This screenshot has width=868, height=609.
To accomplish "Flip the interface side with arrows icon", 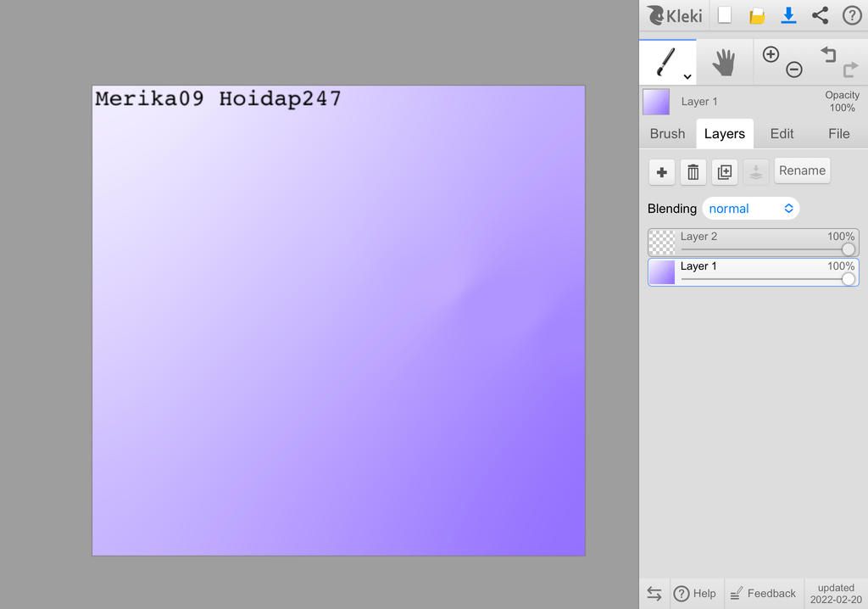I will pos(654,594).
